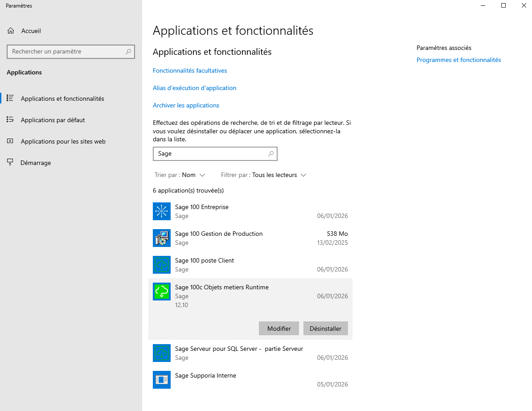Click the Sage 100 Gestion de Production icon
The image size is (532, 411).
(x=161, y=238)
